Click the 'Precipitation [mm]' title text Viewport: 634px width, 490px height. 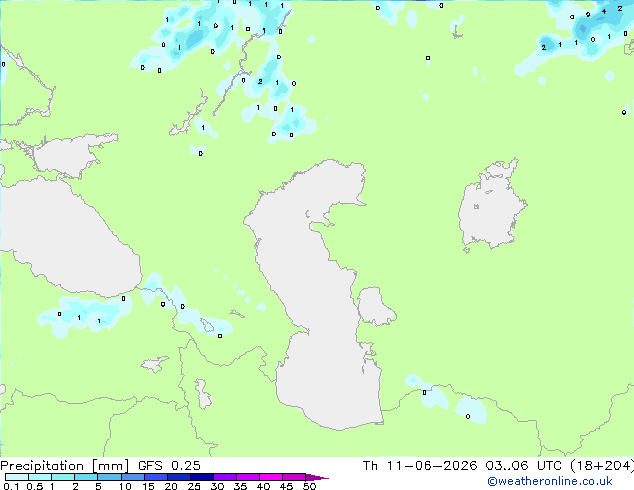tap(64, 466)
